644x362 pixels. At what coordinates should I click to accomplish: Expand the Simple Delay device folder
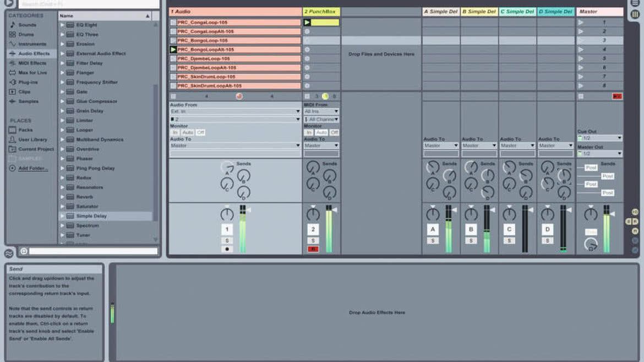click(62, 216)
